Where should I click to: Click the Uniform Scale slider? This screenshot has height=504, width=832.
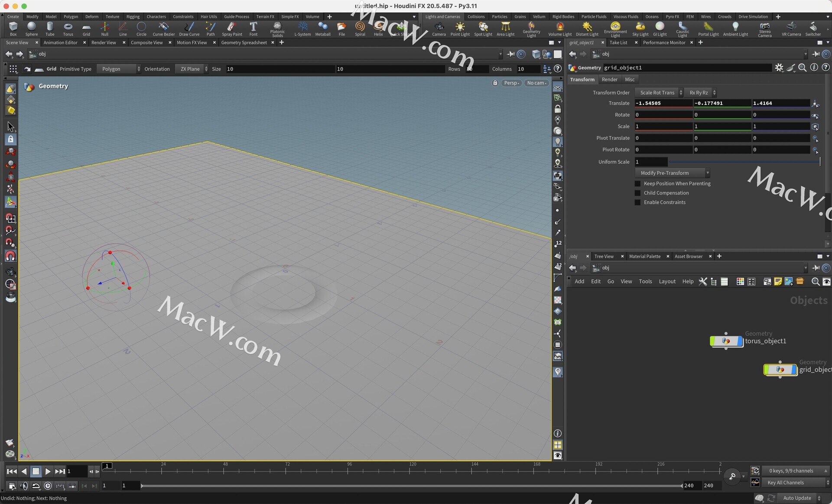coord(744,162)
